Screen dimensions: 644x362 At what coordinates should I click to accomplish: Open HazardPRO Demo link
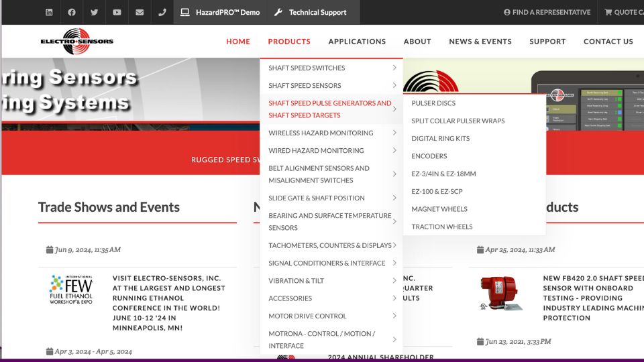click(220, 12)
